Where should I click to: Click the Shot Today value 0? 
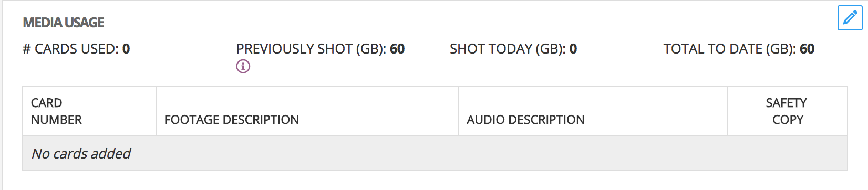point(573,49)
